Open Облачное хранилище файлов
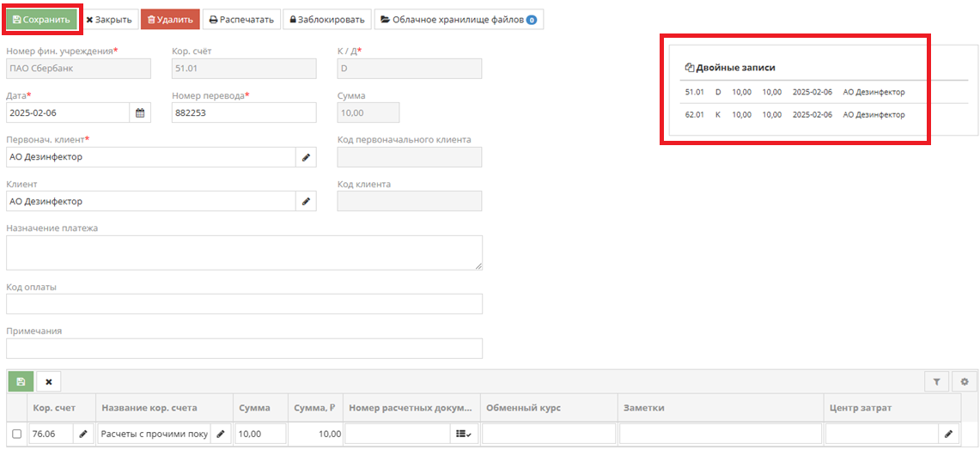The height and width of the screenshot is (450, 980). (x=459, y=19)
